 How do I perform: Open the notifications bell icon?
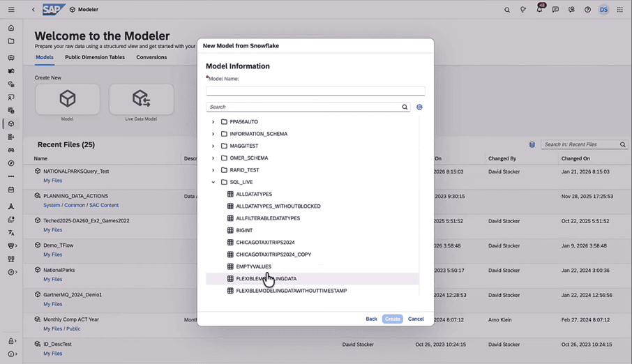pos(539,10)
